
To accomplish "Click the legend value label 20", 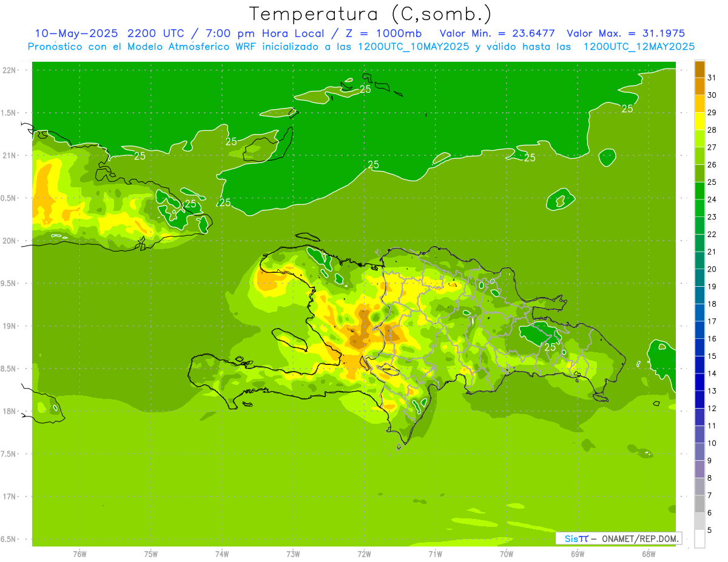I will coord(712,269).
